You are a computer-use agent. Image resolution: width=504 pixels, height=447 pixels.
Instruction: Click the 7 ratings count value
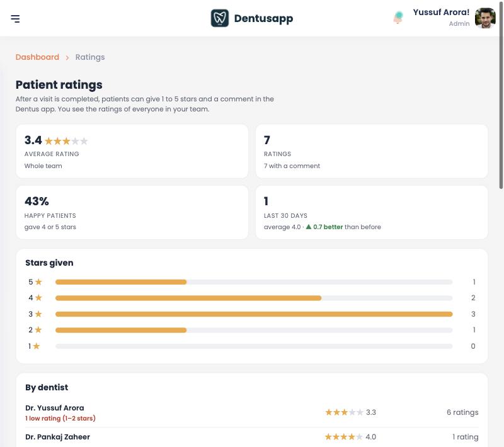[x=266, y=140]
